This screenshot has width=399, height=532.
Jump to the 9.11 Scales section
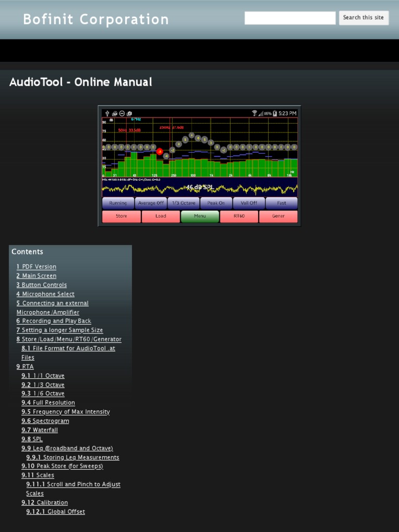coord(37,475)
